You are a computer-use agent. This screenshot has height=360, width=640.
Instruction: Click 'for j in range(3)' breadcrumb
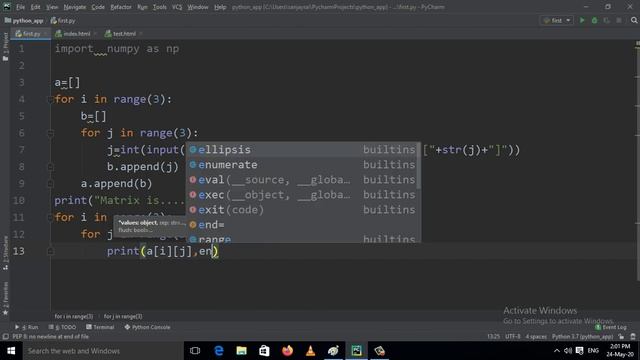click(x=123, y=316)
